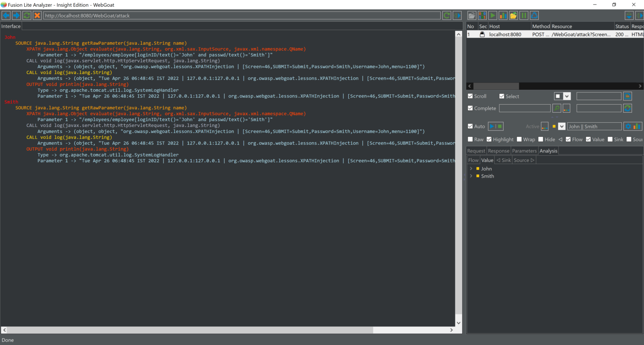Click the blue recycle icon in the toolbar
The height and width of the screenshot is (345, 644).
pyautogui.click(x=534, y=15)
